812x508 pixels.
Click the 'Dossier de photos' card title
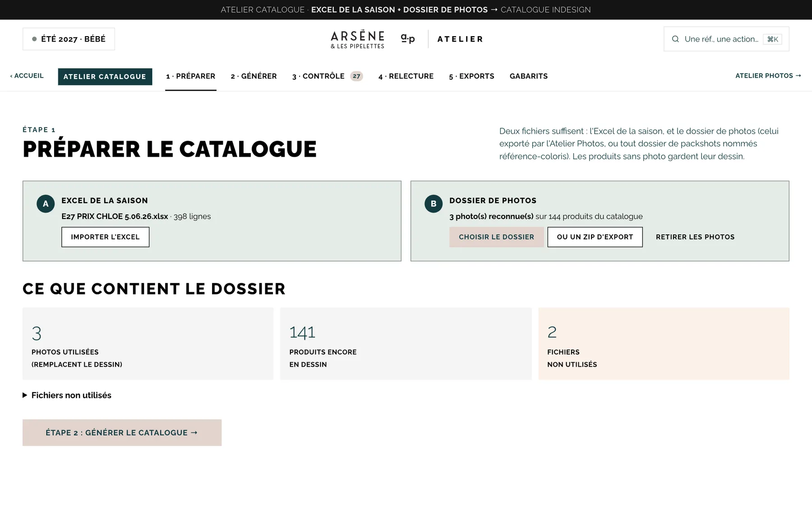[x=493, y=200]
